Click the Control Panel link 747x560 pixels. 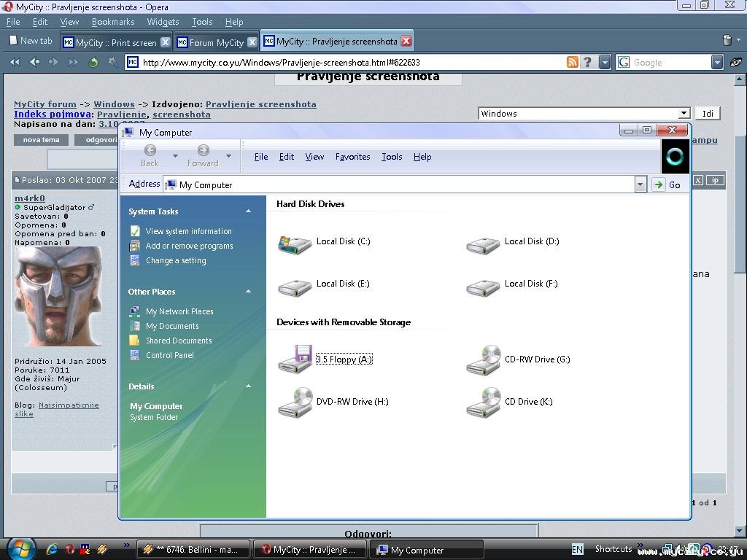[x=169, y=355]
